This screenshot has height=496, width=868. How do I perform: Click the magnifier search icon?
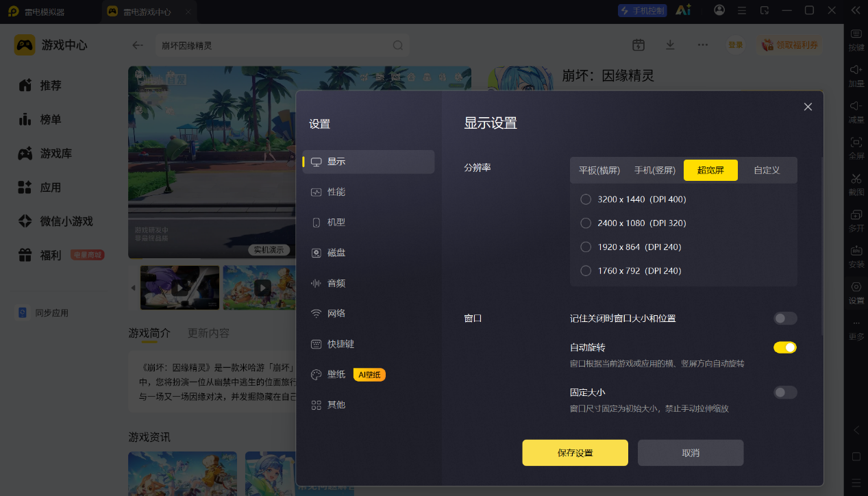pos(397,45)
